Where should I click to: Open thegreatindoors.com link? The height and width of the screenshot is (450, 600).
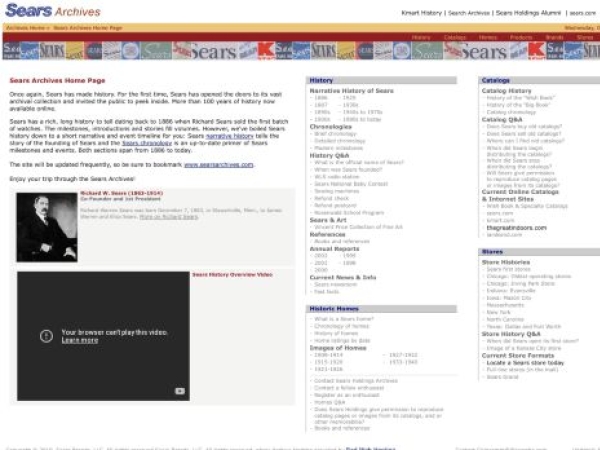coord(517,228)
